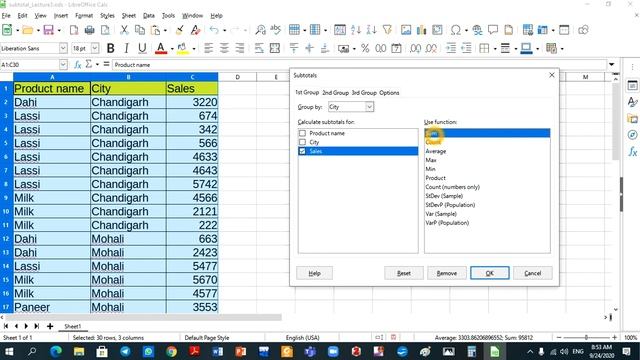Insert Chart icon in toolbar
The width and height of the screenshot is (640, 360).
(421, 30)
